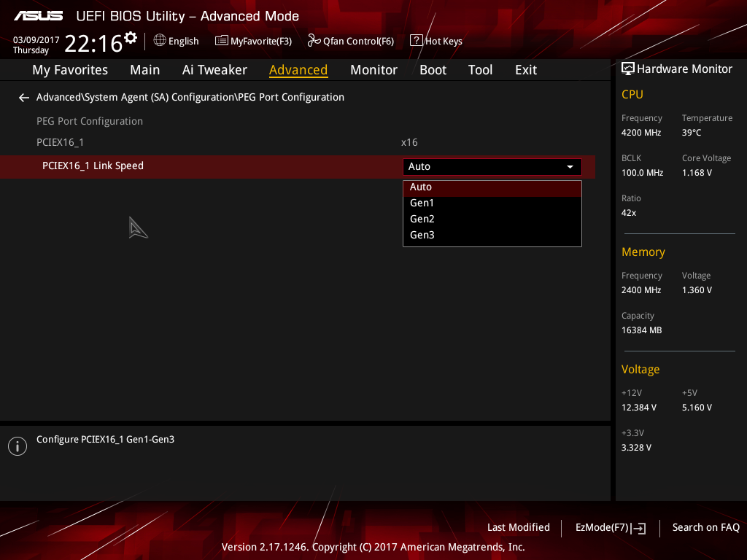Screen dimensions: 747x560
Task: Collapse the dropdown using its arrow
Action: 570,167
